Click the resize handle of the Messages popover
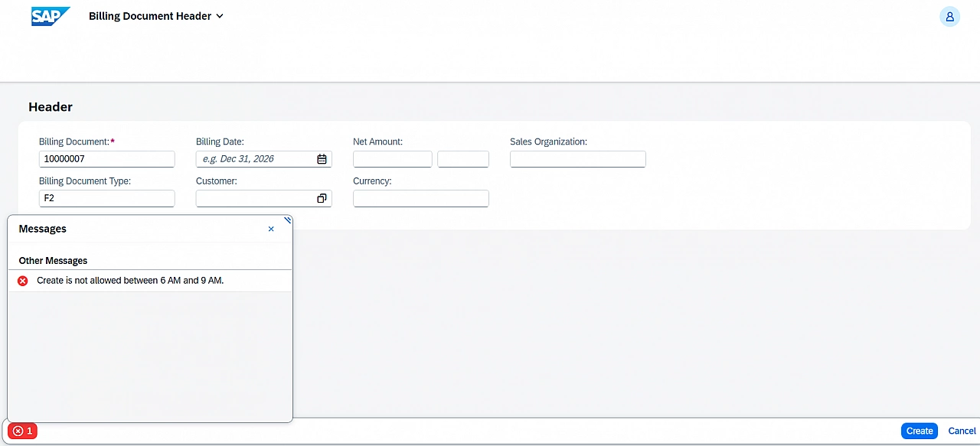980x446 pixels. [287, 220]
